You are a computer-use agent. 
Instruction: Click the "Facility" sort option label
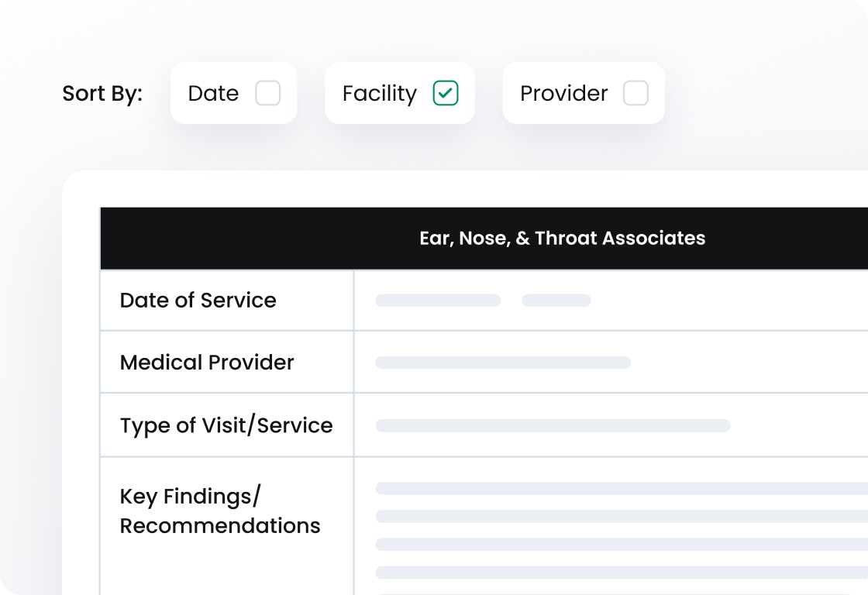[379, 93]
